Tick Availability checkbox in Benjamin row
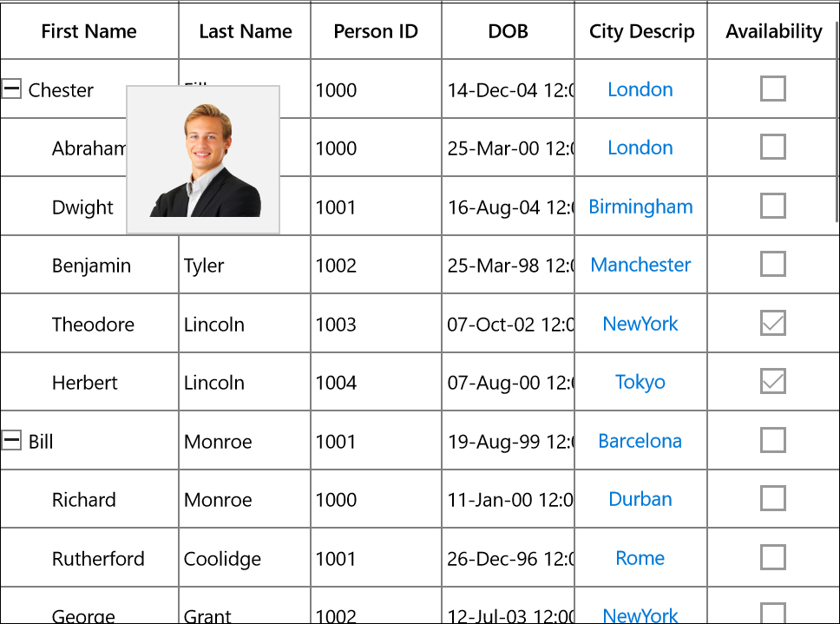This screenshot has height=624, width=840. [x=773, y=264]
